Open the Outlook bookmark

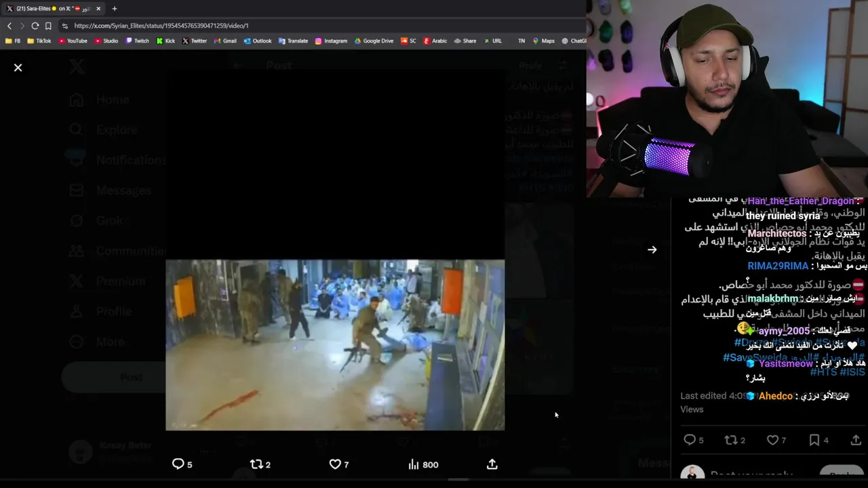258,41
